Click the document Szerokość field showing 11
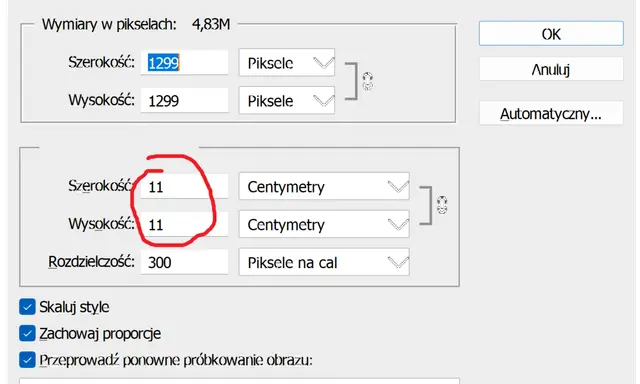640x384 pixels. click(x=184, y=186)
